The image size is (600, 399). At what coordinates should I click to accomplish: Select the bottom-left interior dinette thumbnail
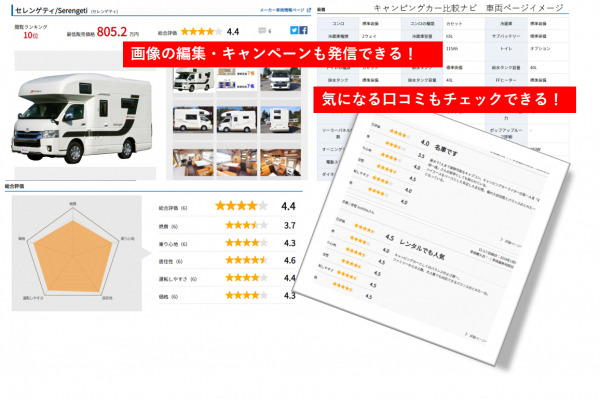(193, 163)
